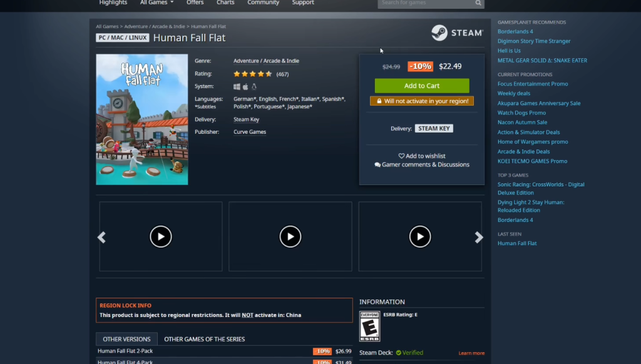This screenshot has height=364, width=641.
Task: Click the search magnifier icon
Action: point(478,3)
